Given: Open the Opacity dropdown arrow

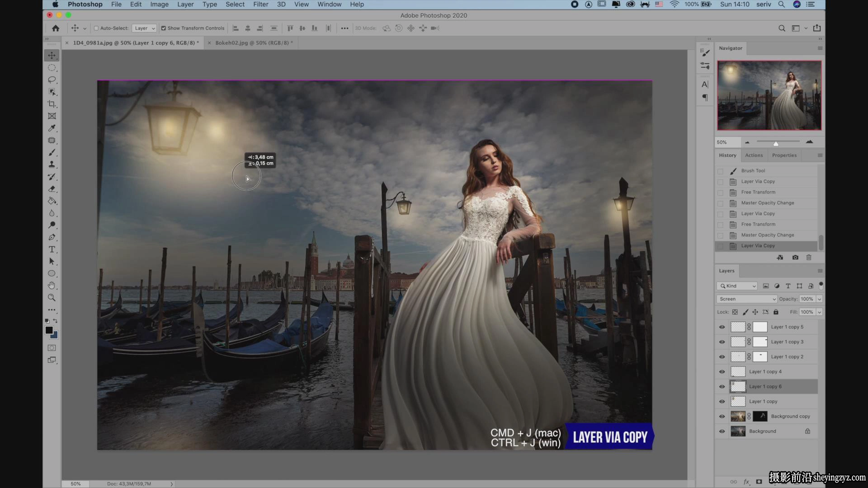Looking at the screenshot, I should click(x=819, y=299).
